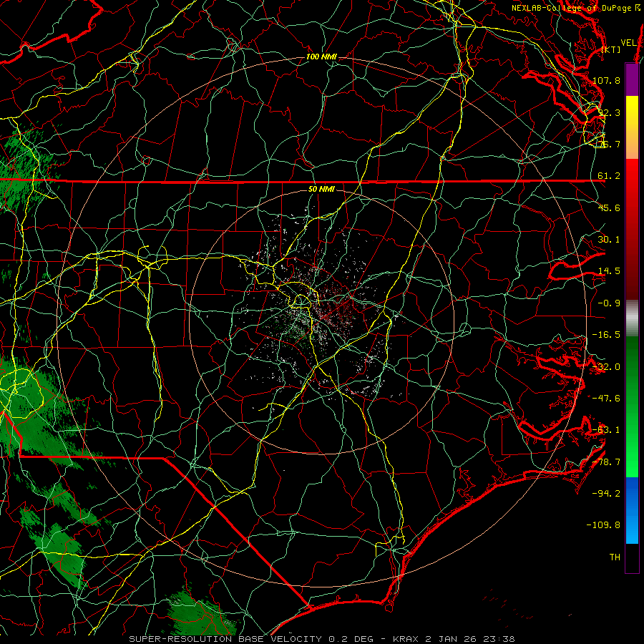Select the 61.2 scale value
644x644 pixels.
pyautogui.click(x=609, y=176)
